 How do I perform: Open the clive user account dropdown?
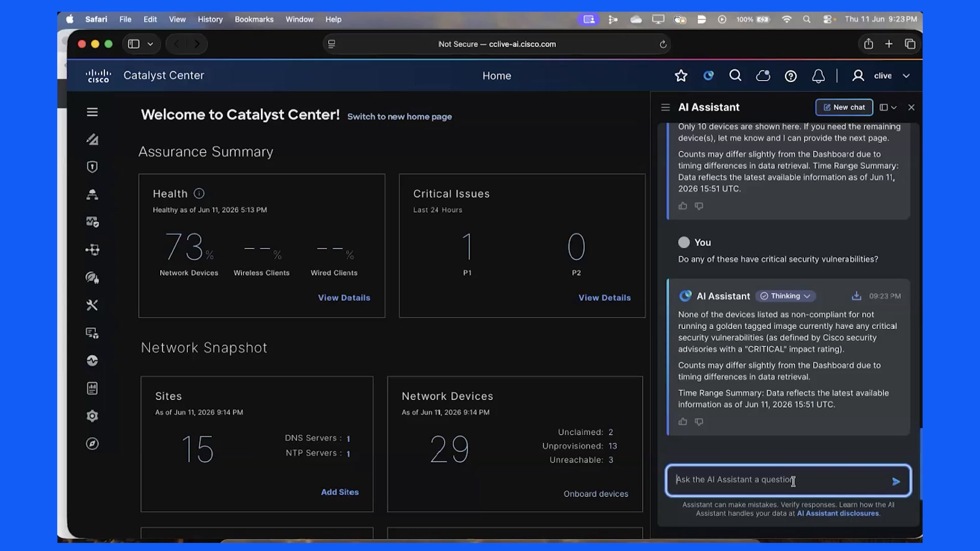[x=881, y=76]
